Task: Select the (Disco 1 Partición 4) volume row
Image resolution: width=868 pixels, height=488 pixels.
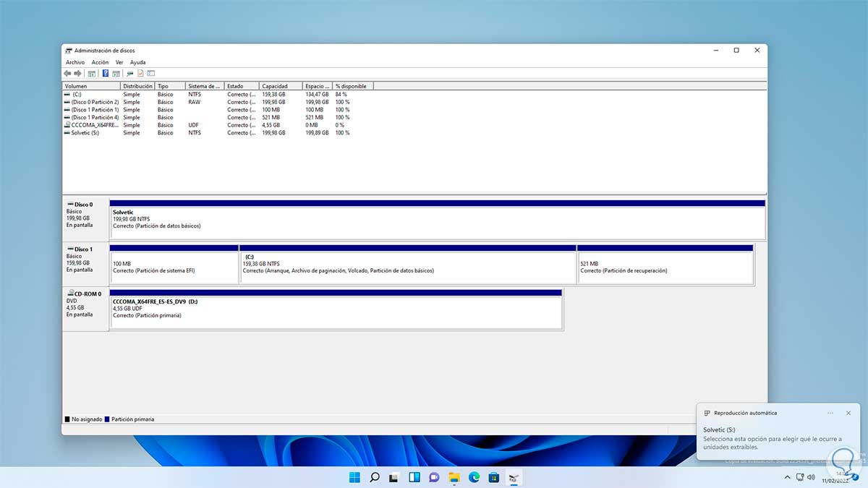Action: coord(217,117)
